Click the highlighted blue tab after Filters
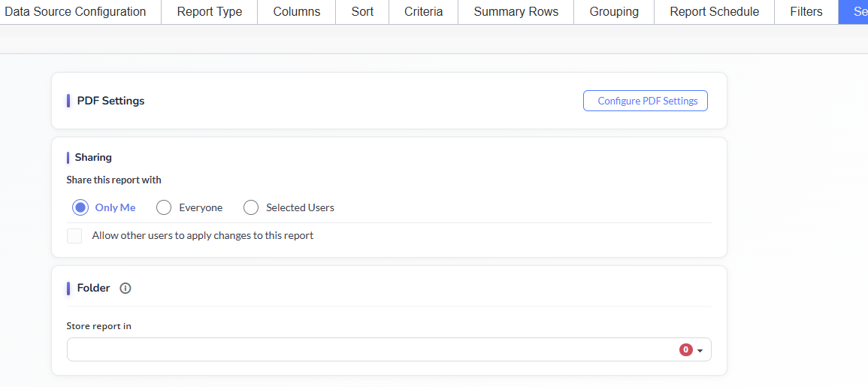Screen dimensions: 868x387 tap(854, 12)
